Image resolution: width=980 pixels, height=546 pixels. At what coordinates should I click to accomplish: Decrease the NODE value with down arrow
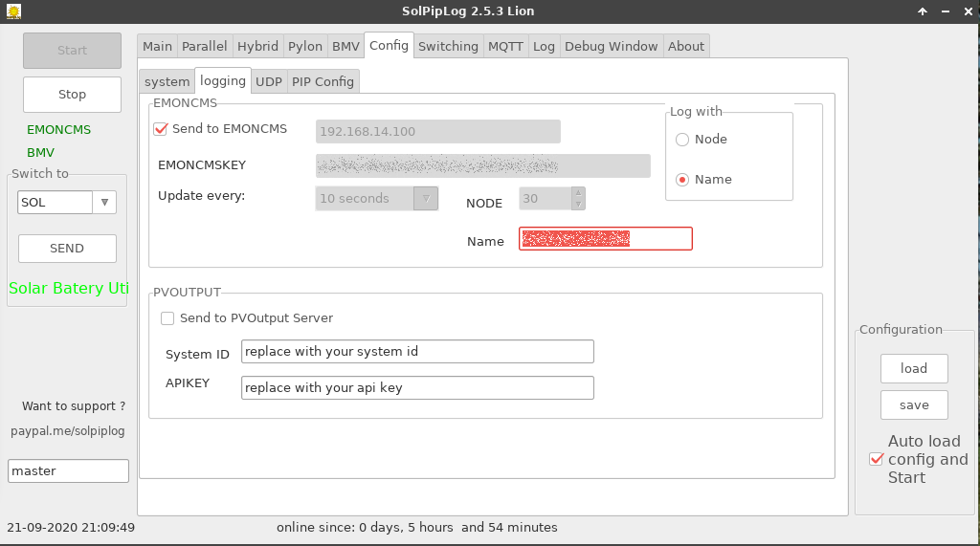[578, 204]
